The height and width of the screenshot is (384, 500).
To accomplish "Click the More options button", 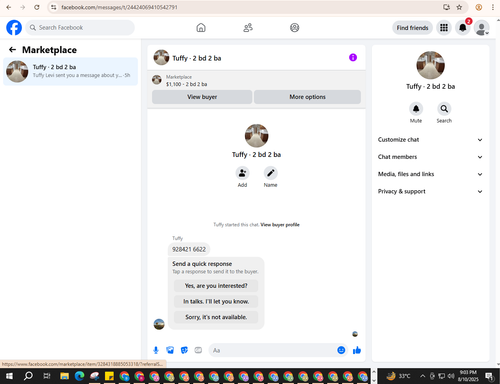I will point(307,97).
